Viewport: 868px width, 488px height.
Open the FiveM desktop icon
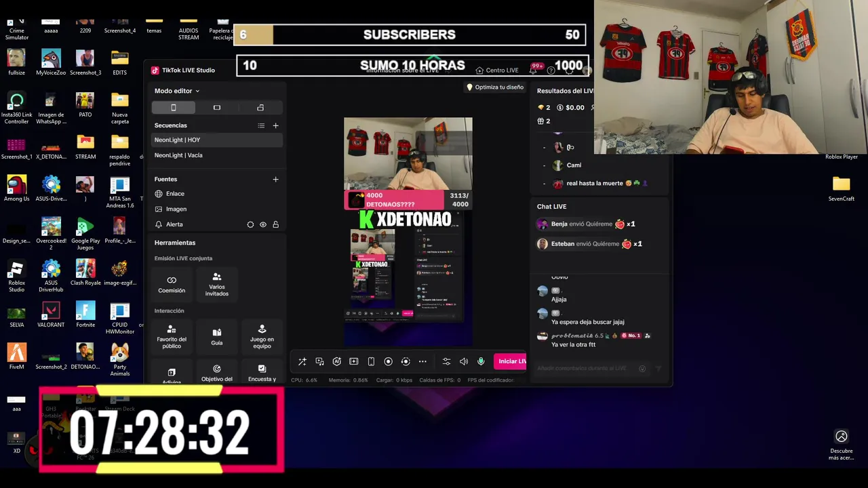(16, 357)
